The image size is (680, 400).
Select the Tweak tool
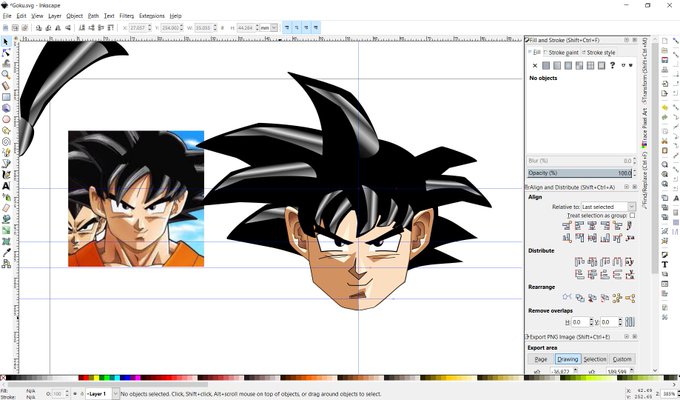[x=6, y=63]
